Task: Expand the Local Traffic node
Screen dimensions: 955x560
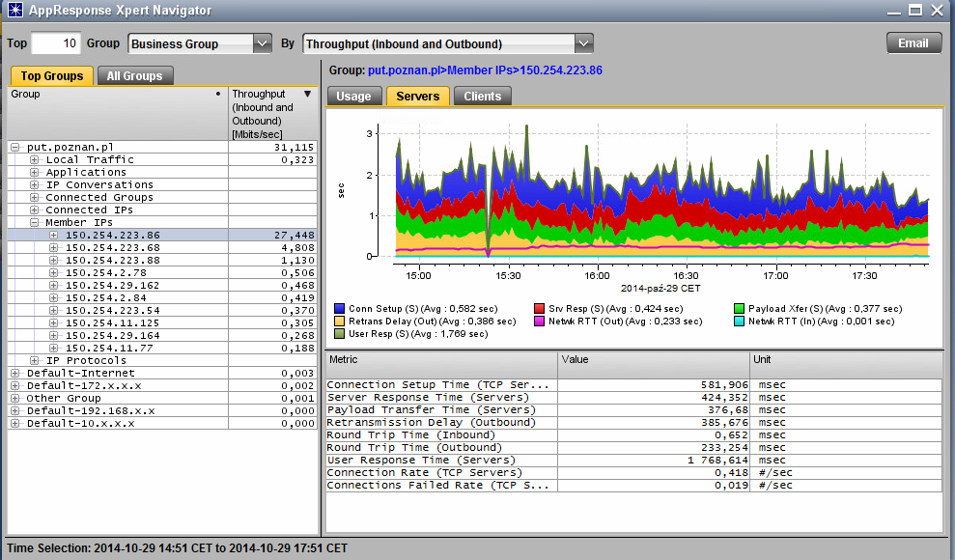Action: [x=34, y=160]
